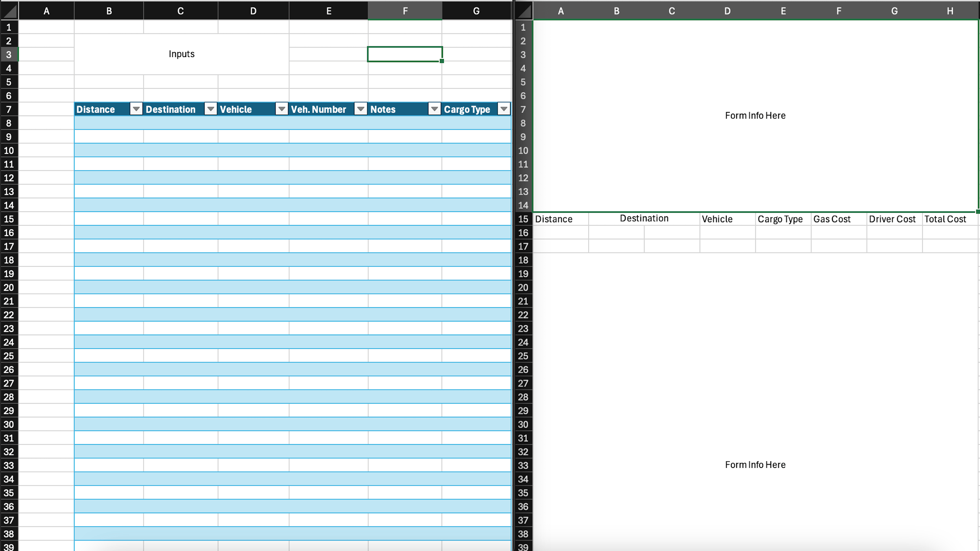Select row 33 header in right sheet
The width and height of the screenshot is (980, 551).
[x=523, y=465]
